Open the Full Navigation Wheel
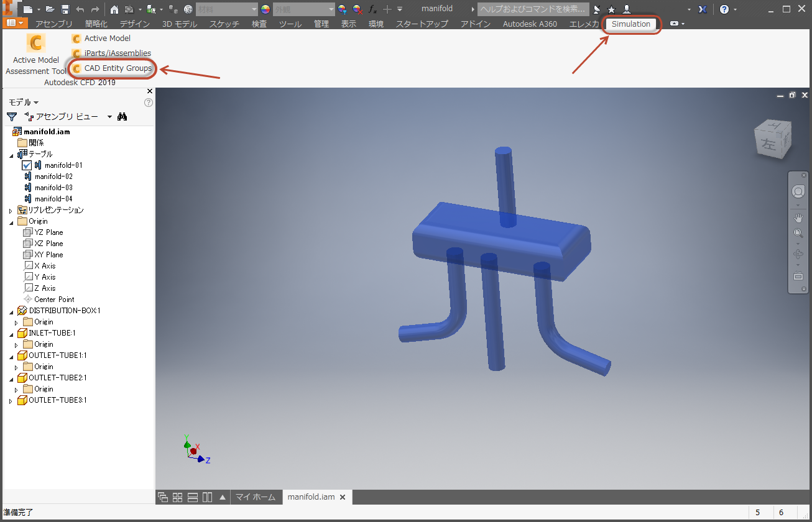Image resolution: width=812 pixels, height=522 pixels. point(798,191)
